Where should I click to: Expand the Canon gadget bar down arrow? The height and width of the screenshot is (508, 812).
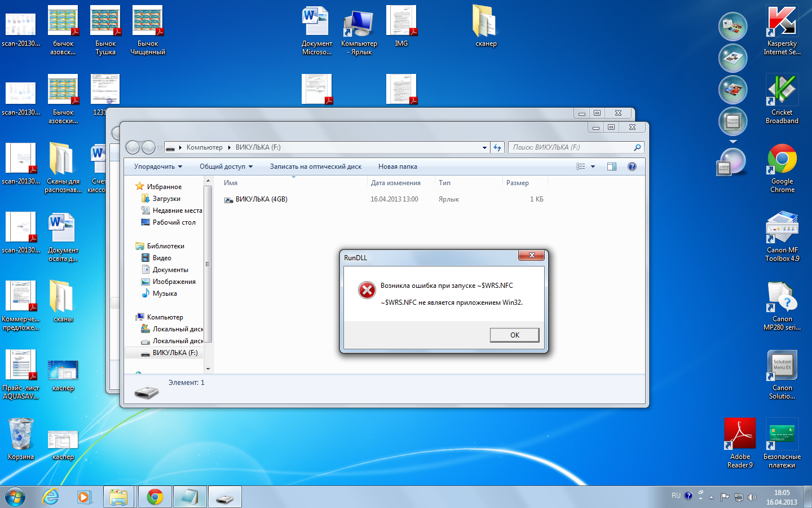[x=732, y=141]
